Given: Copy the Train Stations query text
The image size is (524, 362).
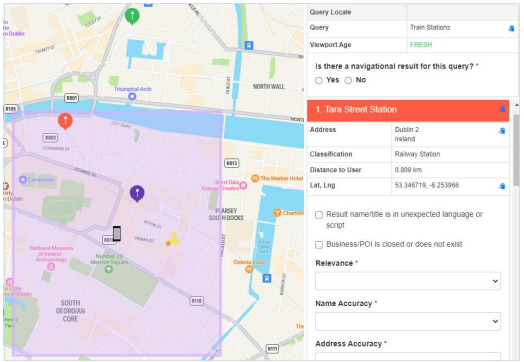Looking at the screenshot, I should [511, 28].
